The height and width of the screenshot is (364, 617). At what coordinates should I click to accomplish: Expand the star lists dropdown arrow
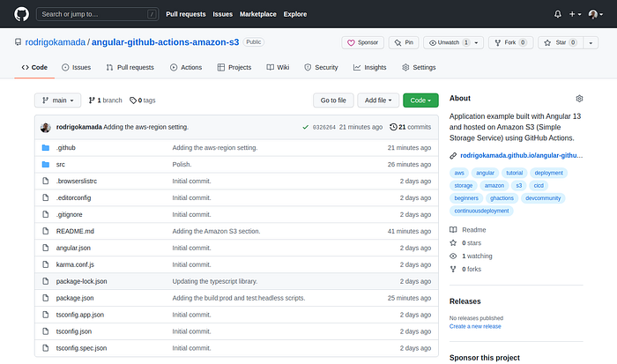(x=591, y=42)
